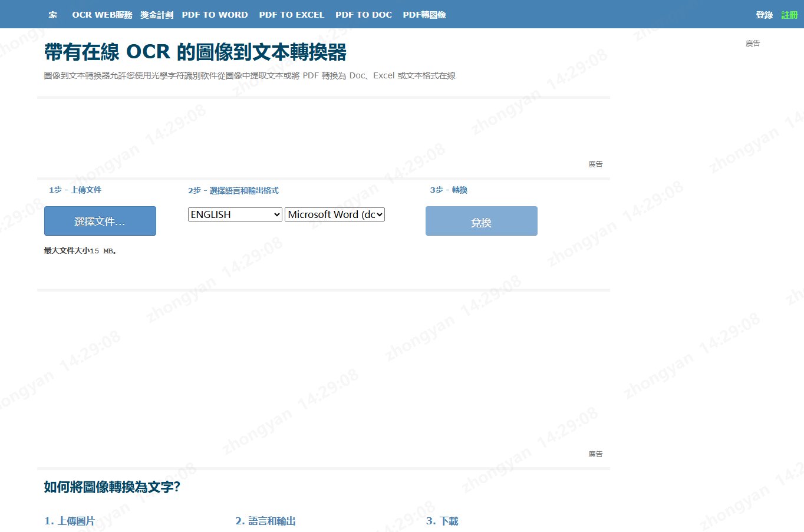This screenshot has height=532, width=804.
Task: Expand the ENGLISH language dropdown
Action: [235, 214]
